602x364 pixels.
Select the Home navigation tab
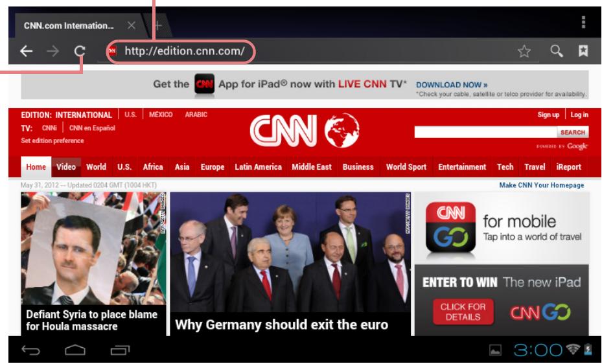(36, 167)
